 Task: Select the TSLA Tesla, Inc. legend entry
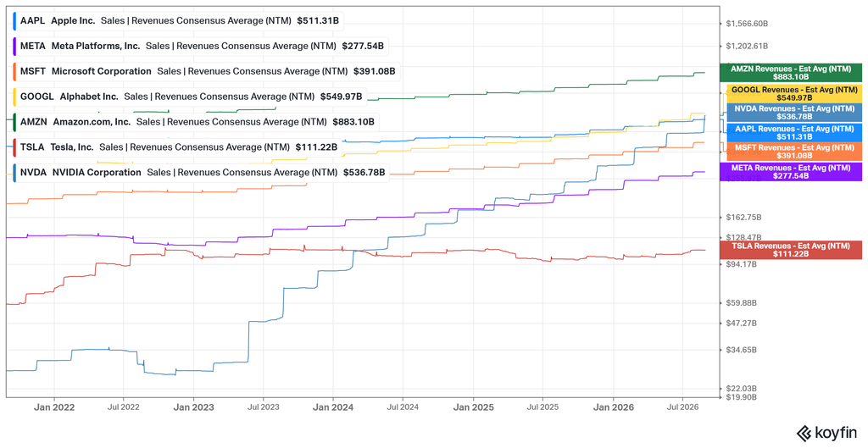[x=176, y=147]
